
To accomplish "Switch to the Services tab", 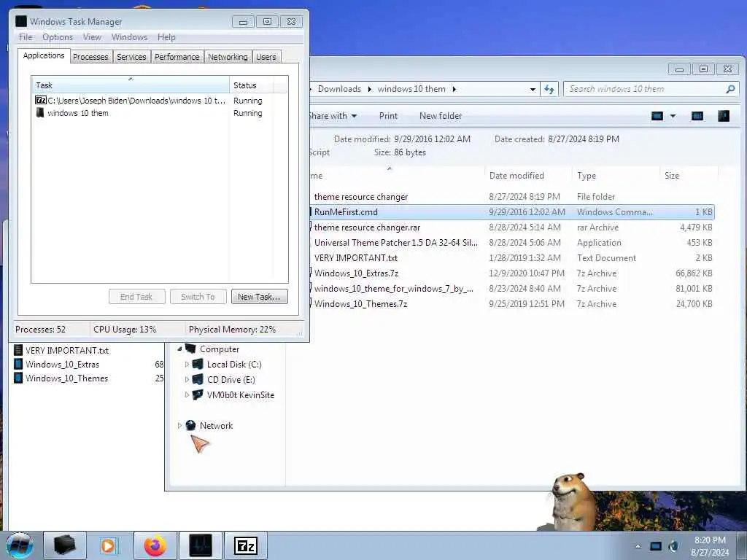I will point(131,57).
